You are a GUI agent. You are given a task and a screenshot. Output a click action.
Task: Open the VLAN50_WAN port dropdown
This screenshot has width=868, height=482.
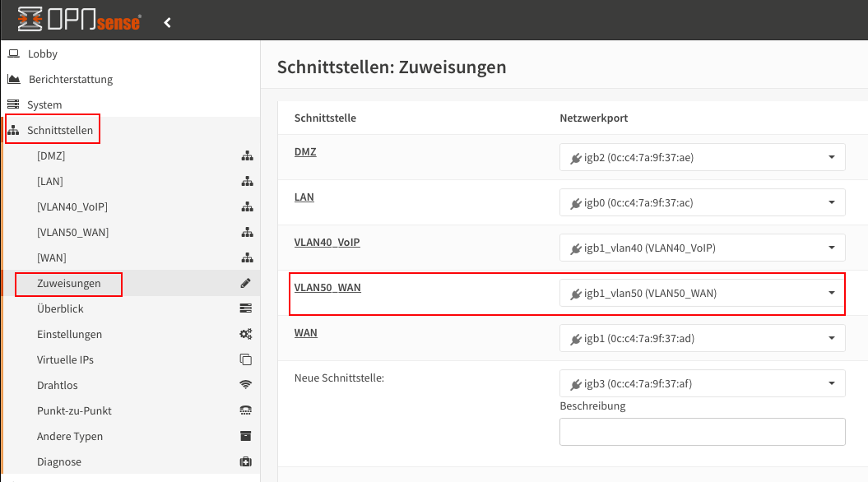[702, 293]
